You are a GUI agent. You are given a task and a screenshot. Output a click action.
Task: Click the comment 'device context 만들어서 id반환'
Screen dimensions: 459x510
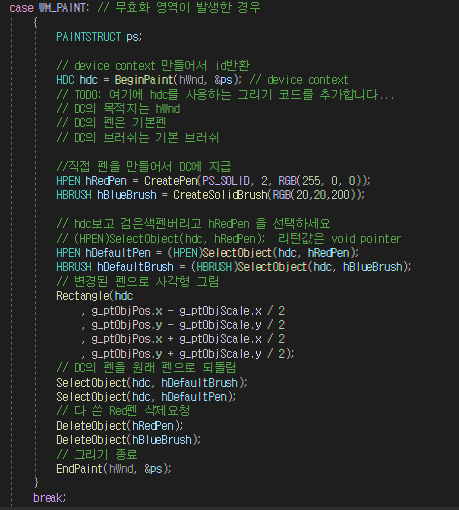point(153,66)
